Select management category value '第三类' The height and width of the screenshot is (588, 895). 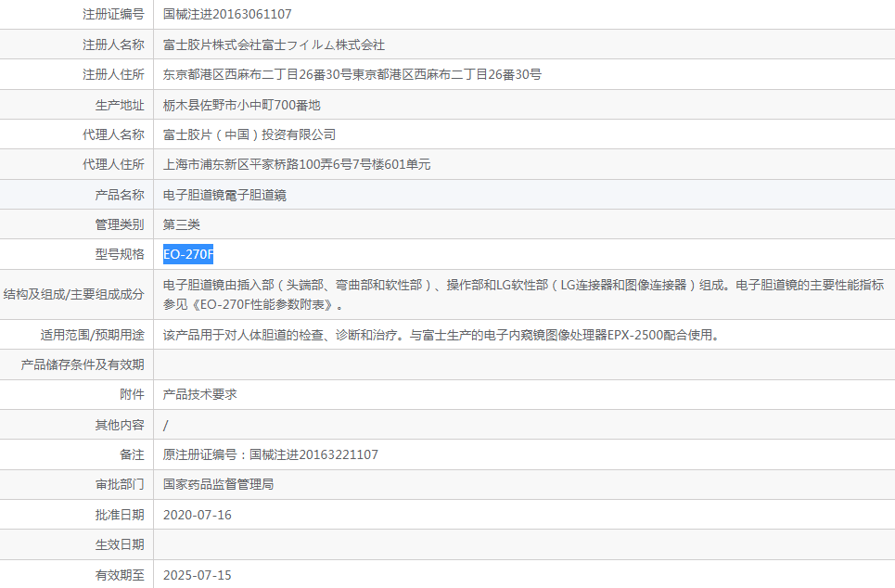tap(182, 225)
